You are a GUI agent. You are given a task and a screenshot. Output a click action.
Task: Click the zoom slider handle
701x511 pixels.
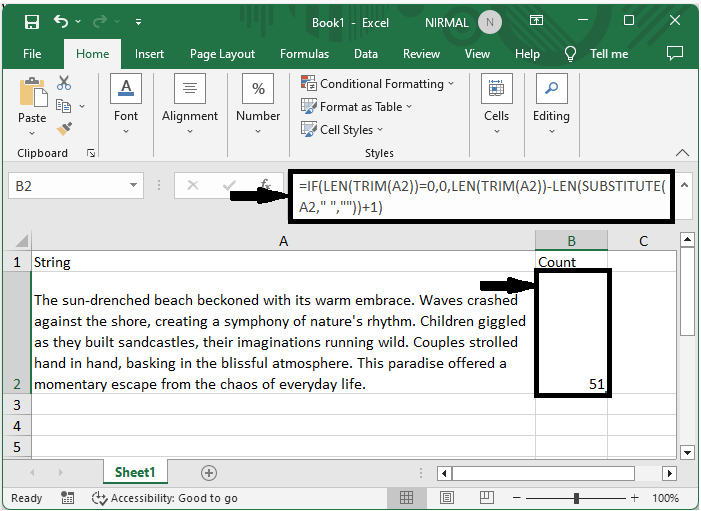click(x=576, y=498)
